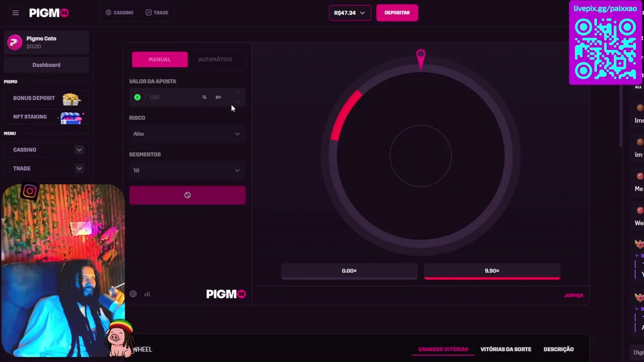Click the PIGMO logo below the bet panel
The width and height of the screenshot is (644, 362).
point(226,294)
